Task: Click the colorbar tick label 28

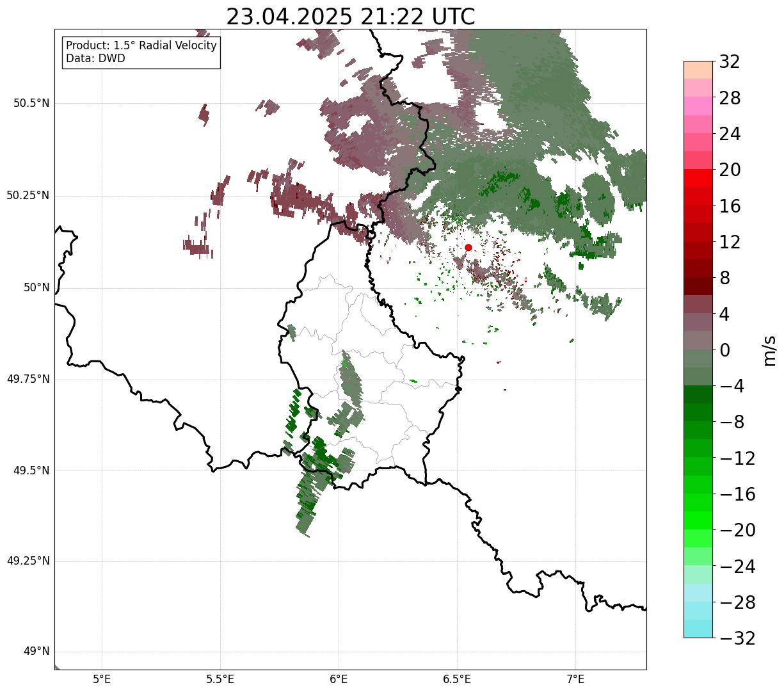Action: click(x=730, y=99)
